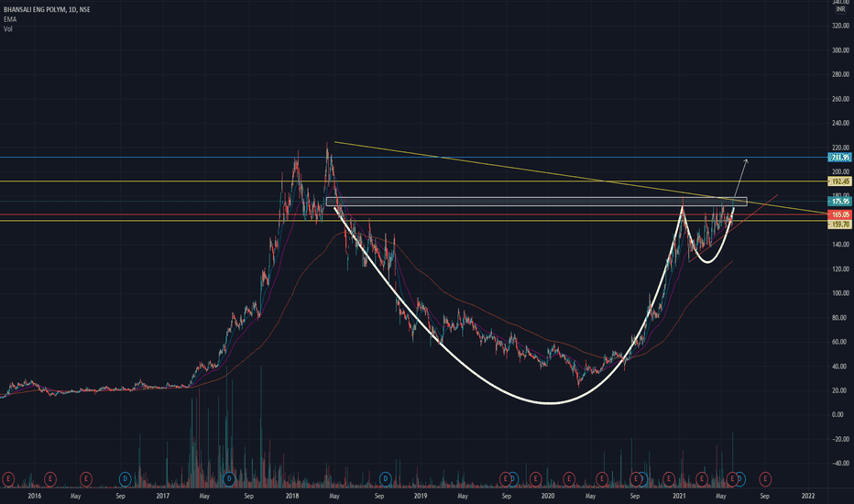The height and width of the screenshot is (504, 854).
Task: Click the EMA indicator label
Action: (10, 19)
